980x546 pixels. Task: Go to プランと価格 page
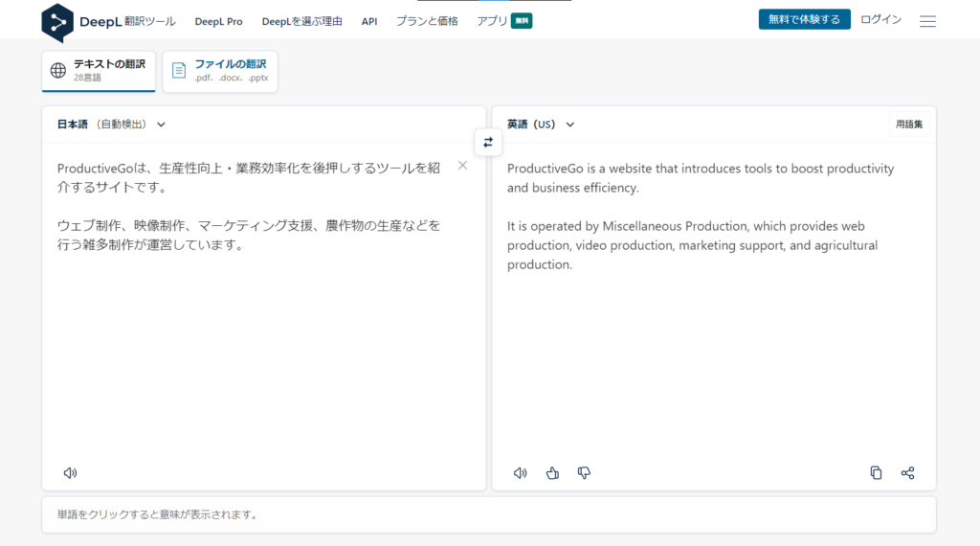[x=427, y=21]
